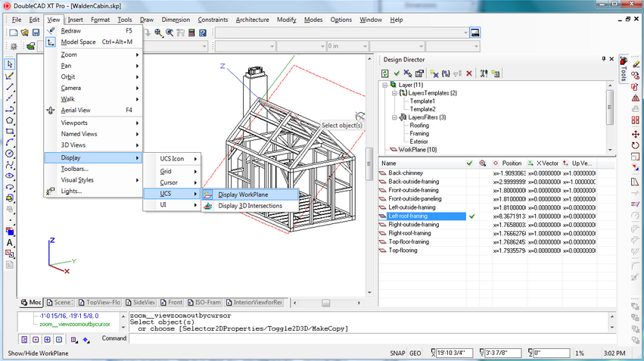644x361 pixels.
Task: Click the green refresh icon in Design Director
Action: [x=385, y=73]
